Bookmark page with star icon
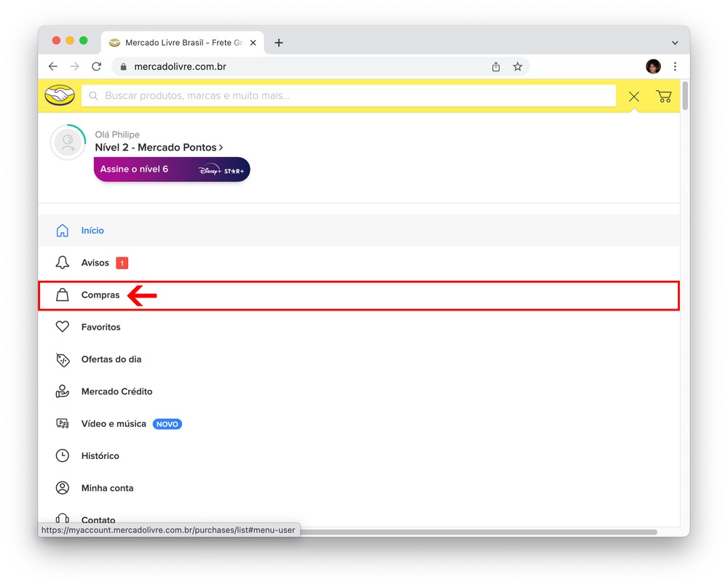 tap(518, 66)
